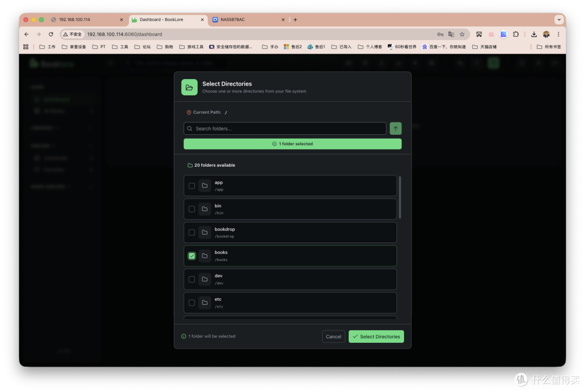Viewport: 585px width, 392px height.
Task: Click the Search folders input field
Action: [x=285, y=129]
